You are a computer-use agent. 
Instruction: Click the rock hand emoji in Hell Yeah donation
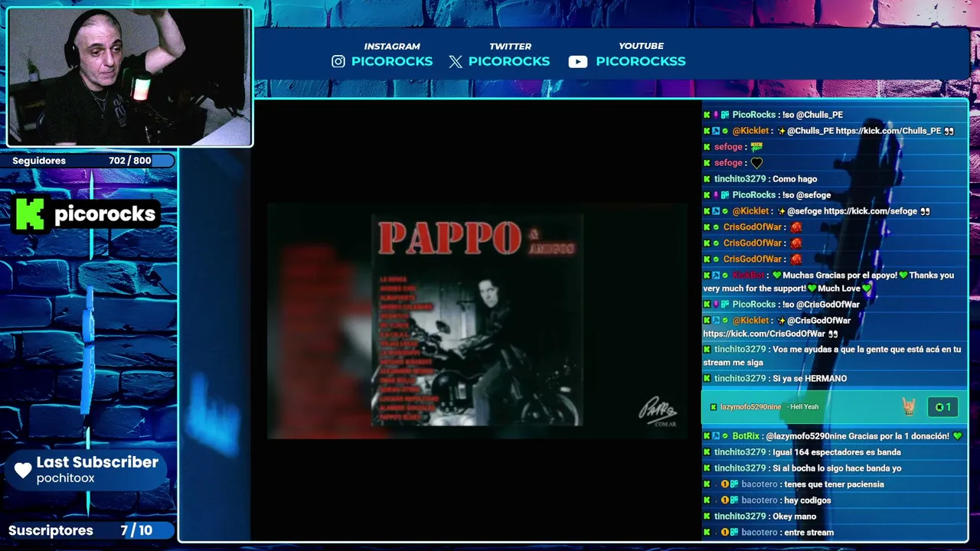click(x=909, y=406)
